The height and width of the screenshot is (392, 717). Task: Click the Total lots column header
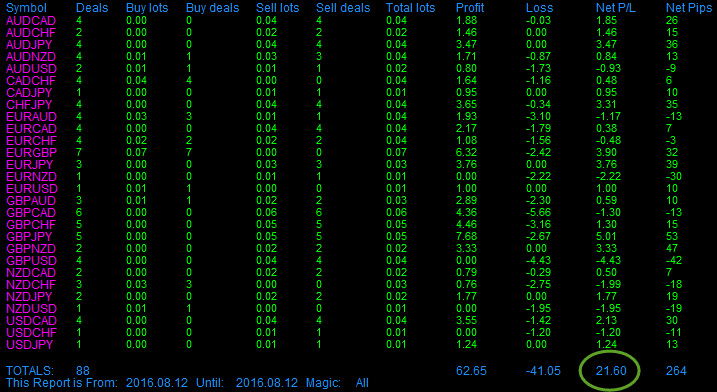411,8
